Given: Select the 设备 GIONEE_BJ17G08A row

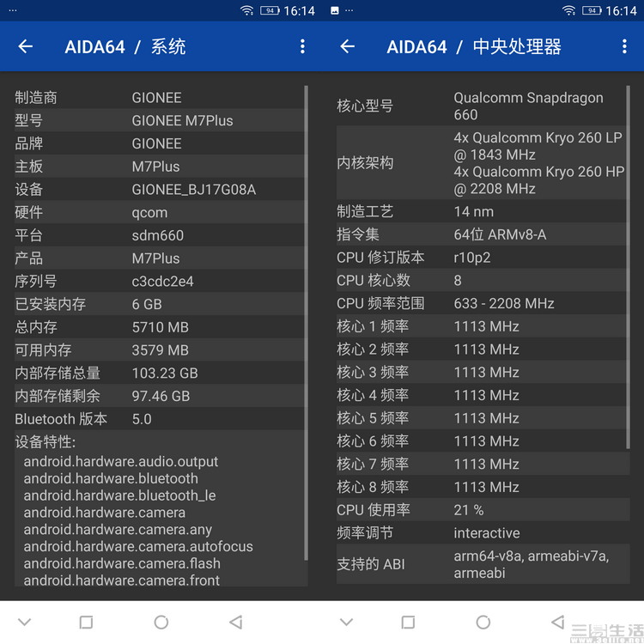Looking at the screenshot, I should [160, 190].
